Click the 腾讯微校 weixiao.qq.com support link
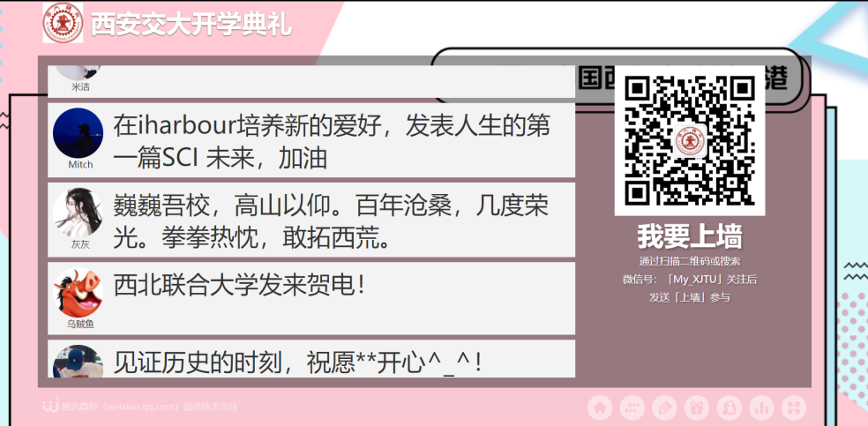868x426 pixels. pos(149,407)
